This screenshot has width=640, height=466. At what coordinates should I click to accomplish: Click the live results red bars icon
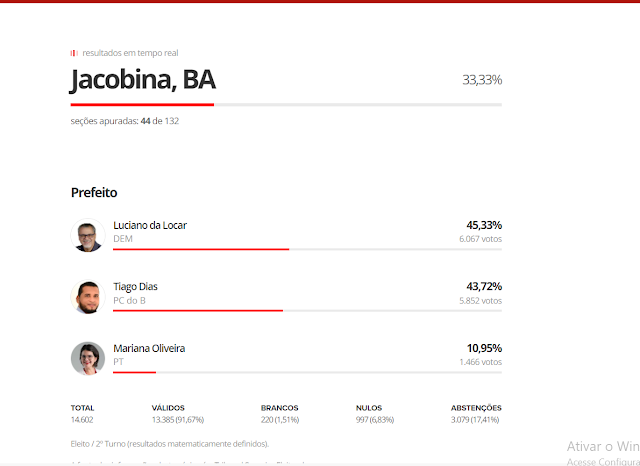[73, 53]
